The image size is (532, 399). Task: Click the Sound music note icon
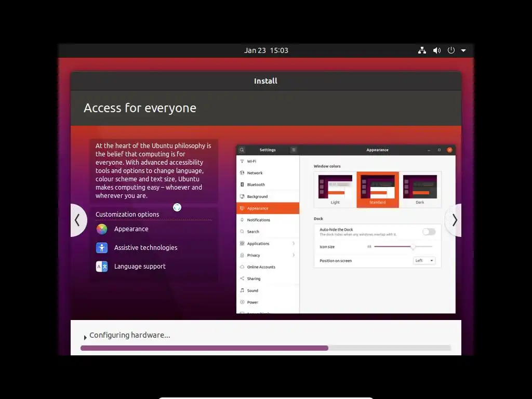point(242,290)
